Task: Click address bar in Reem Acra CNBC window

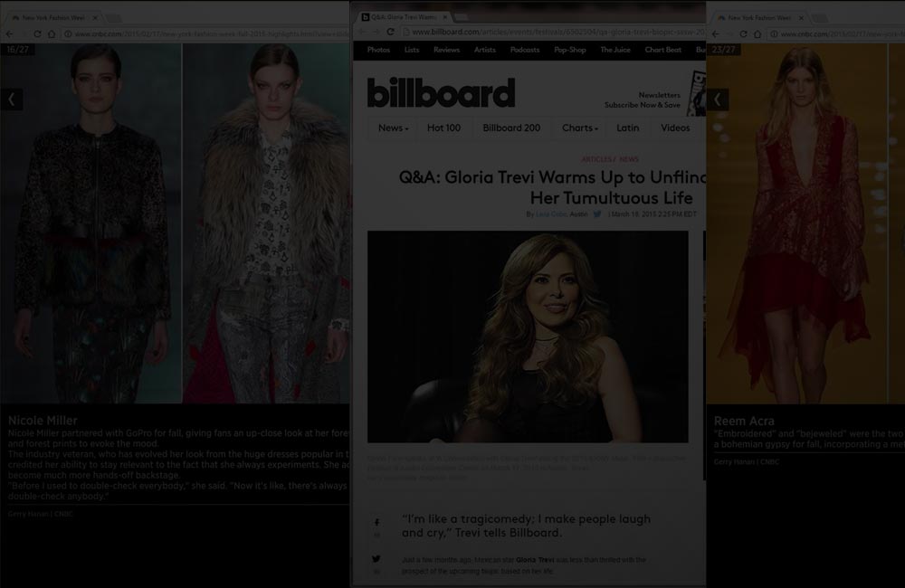Action: (x=835, y=34)
